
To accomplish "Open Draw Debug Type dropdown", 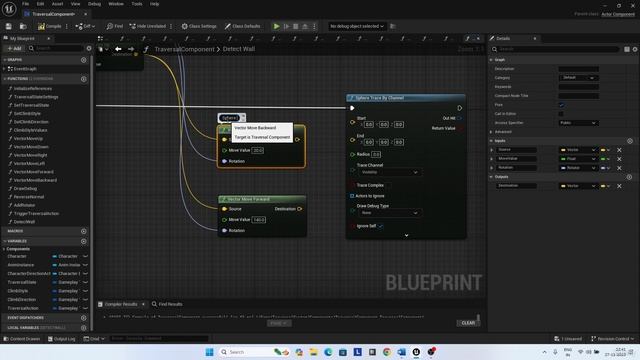I will [x=389, y=213].
